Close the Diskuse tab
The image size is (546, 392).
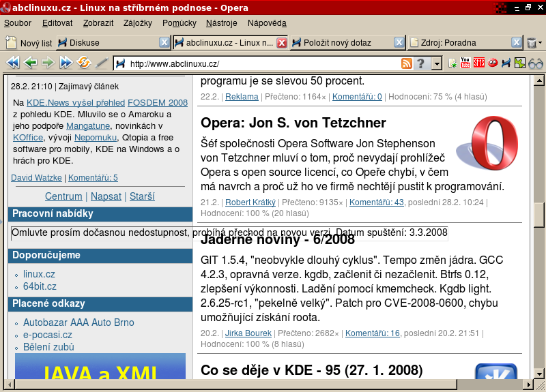(x=164, y=42)
